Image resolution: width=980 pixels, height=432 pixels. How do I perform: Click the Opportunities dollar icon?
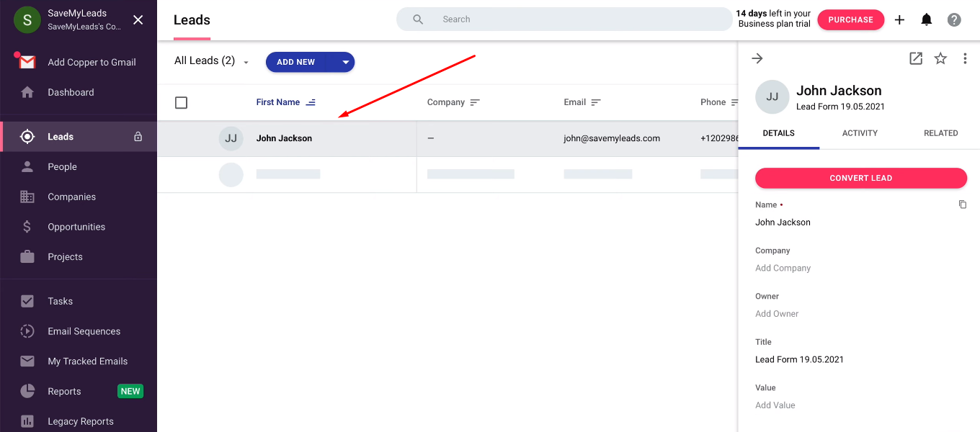pyautogui.click(x=27, y=227)
